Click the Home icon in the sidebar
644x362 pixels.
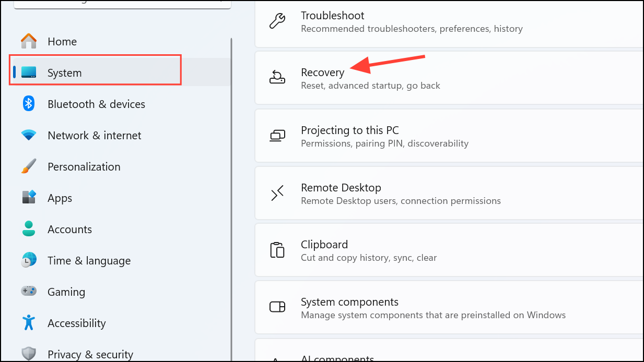point(29,41)
